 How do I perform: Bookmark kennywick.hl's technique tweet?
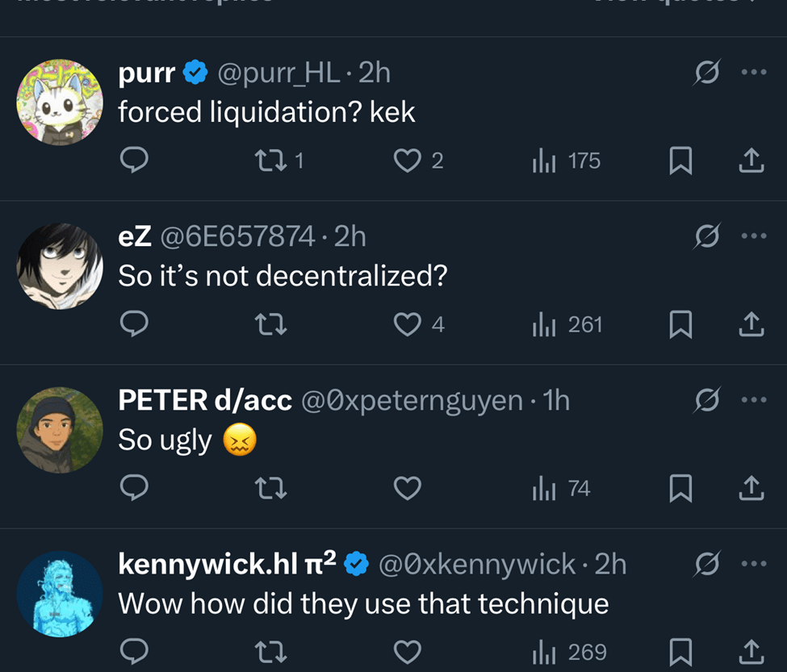click(x=681, y=651)
